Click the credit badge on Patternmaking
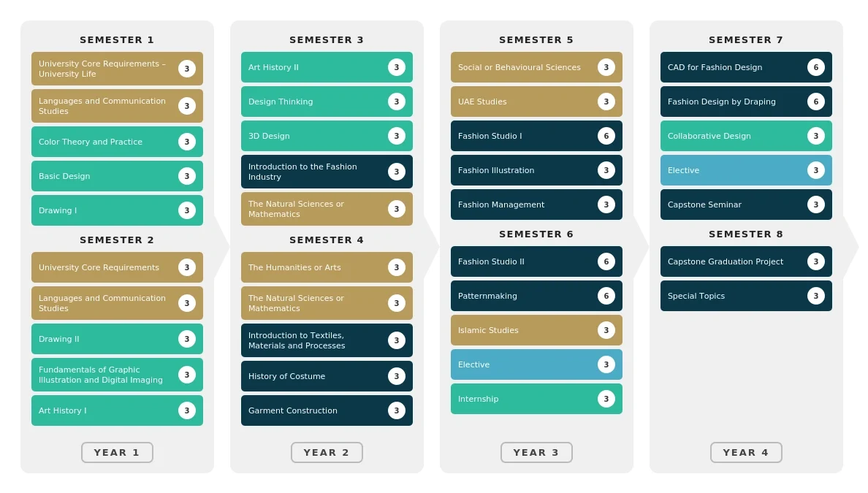The width and height of the screenshot is (868, 493). pyautogui.click(x=606, y=296)
